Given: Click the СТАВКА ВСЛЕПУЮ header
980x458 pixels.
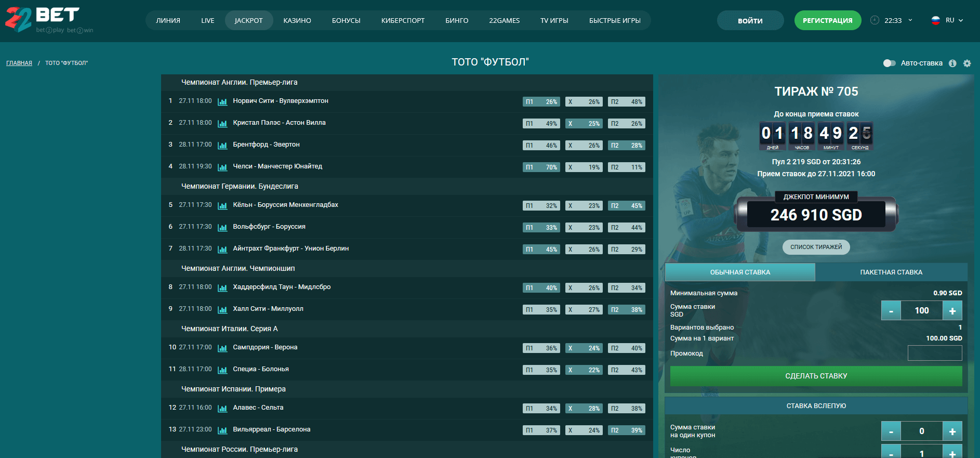Looking at the screenshot, I should coord(816,406).
